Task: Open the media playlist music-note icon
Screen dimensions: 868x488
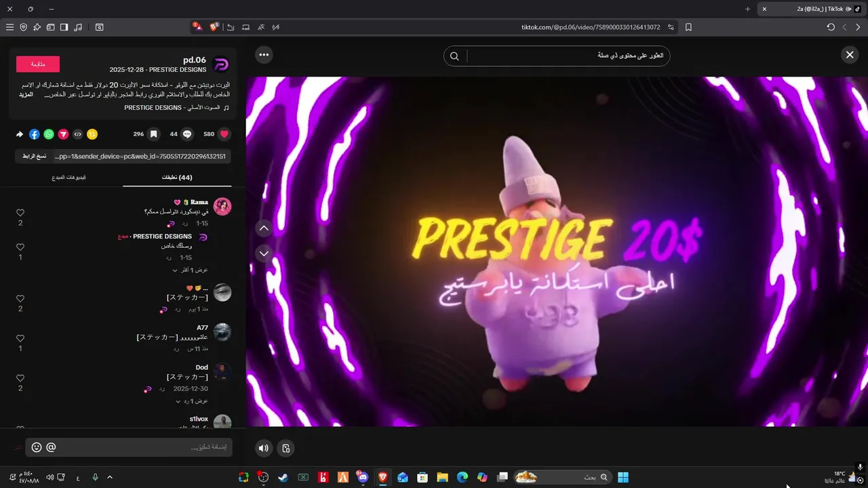Action: coord(78,27)
